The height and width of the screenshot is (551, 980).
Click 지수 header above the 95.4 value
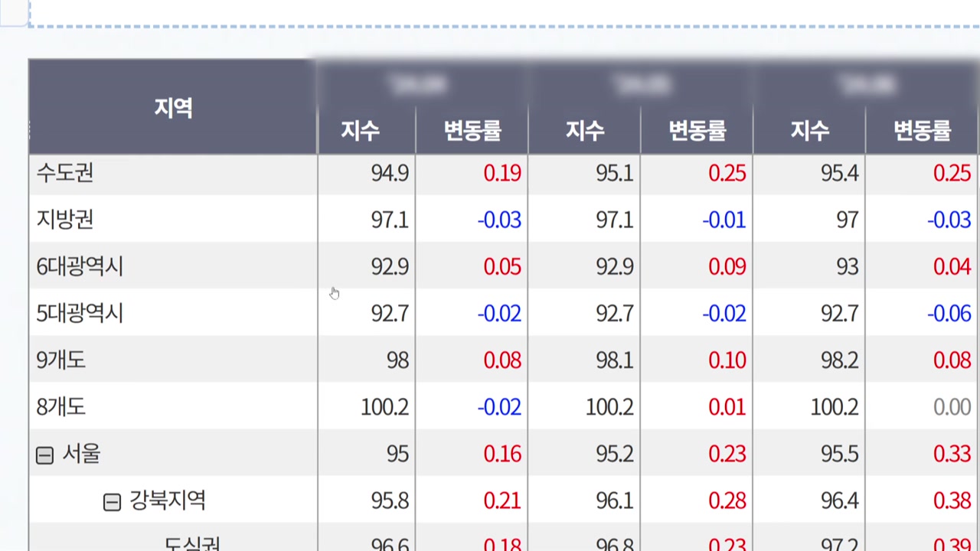pos(810,131)
